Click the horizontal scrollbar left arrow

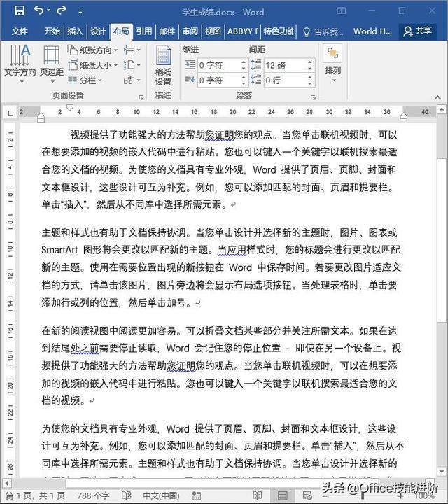6,483
